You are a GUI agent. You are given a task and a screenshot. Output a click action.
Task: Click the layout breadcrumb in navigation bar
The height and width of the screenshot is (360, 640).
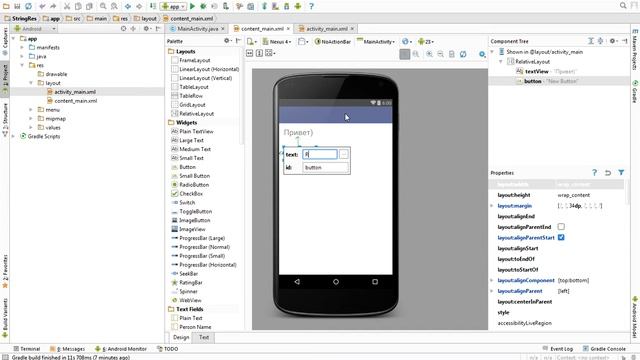coord(145,18)
